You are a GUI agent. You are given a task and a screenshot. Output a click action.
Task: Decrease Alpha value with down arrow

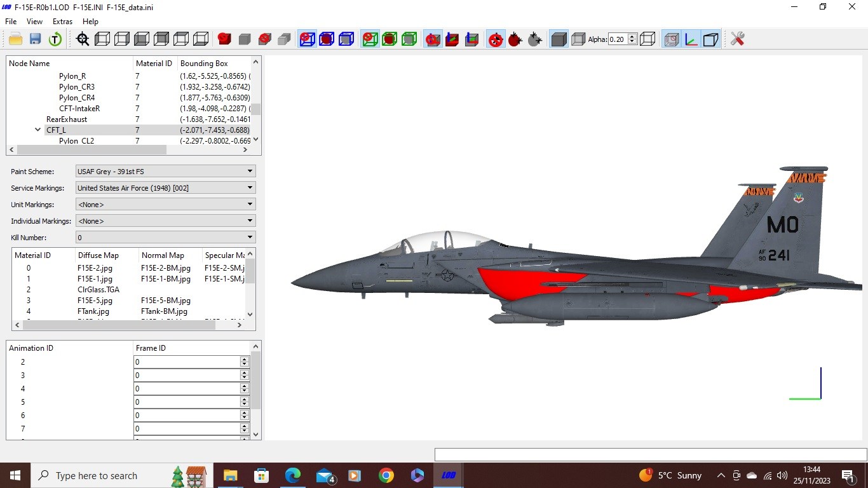click(632, 42)
